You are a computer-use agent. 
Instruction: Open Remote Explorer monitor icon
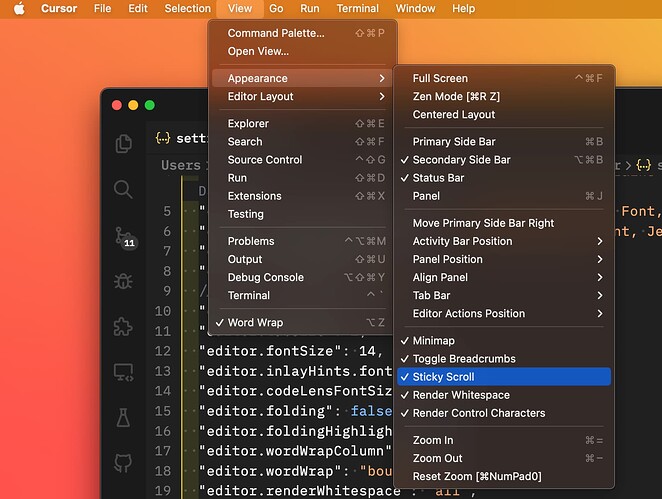click(123, 372)
